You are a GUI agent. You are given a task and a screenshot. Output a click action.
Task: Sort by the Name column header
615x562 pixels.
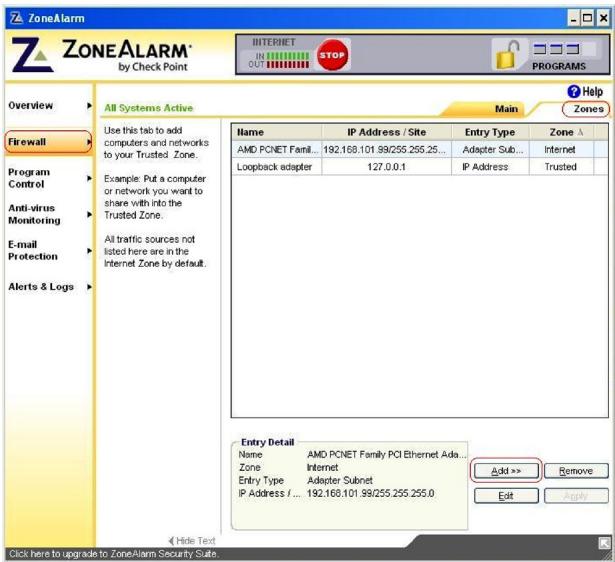(277, 132)
